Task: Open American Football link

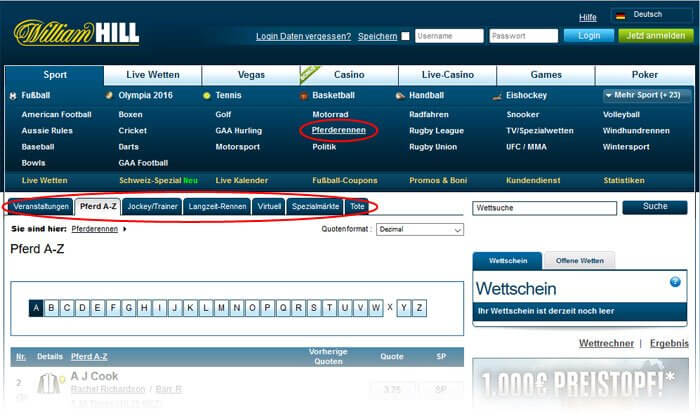Action: [56, 115]
